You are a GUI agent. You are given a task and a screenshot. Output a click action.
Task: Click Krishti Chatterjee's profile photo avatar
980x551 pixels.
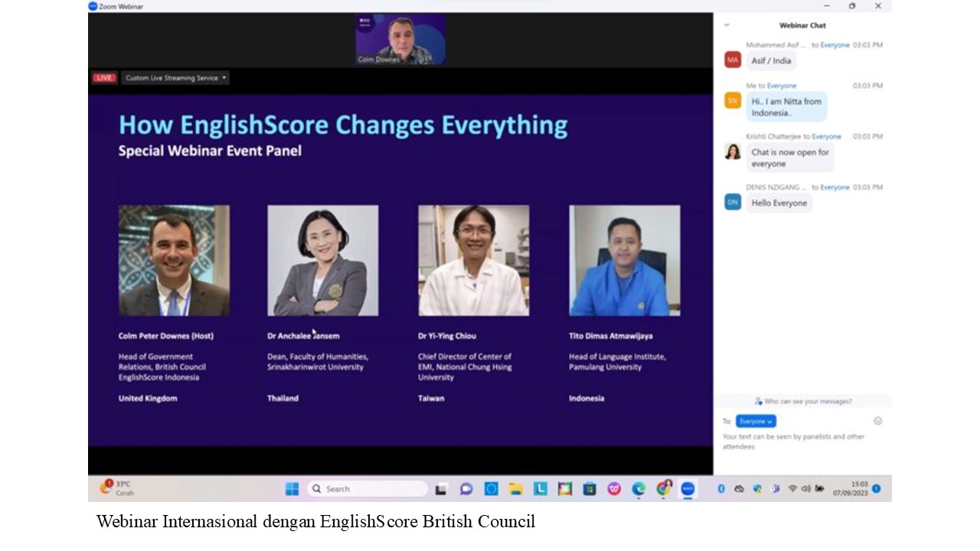point(733,152)
